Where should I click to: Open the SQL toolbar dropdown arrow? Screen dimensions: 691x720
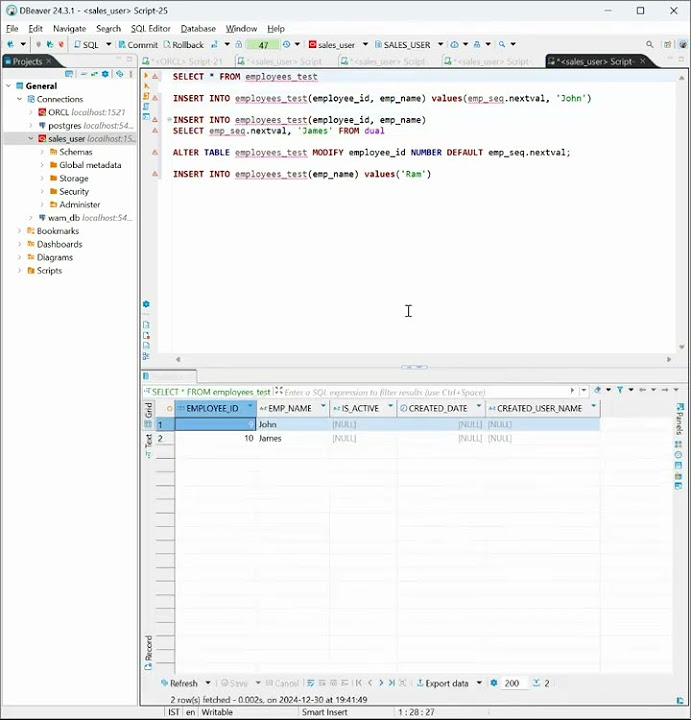(x=109, y=45)
